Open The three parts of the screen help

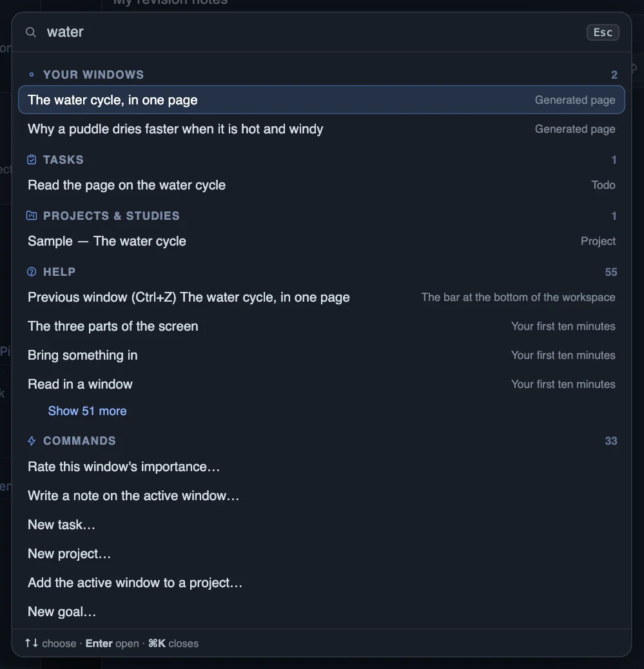(x=322, y=326)
